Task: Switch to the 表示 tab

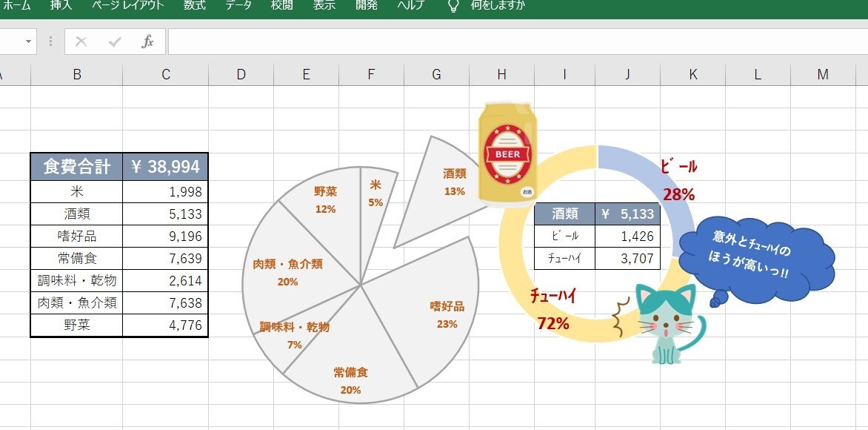Action: coord(324,5)
